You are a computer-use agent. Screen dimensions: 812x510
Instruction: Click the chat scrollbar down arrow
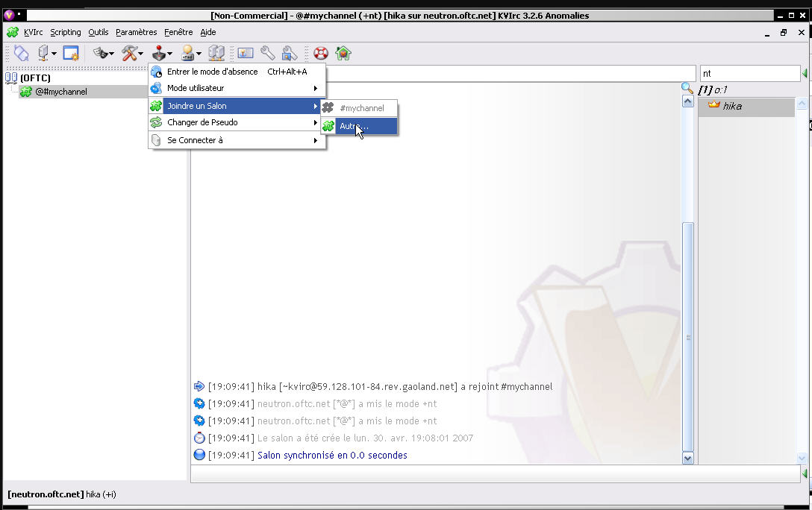pos(687,459)
